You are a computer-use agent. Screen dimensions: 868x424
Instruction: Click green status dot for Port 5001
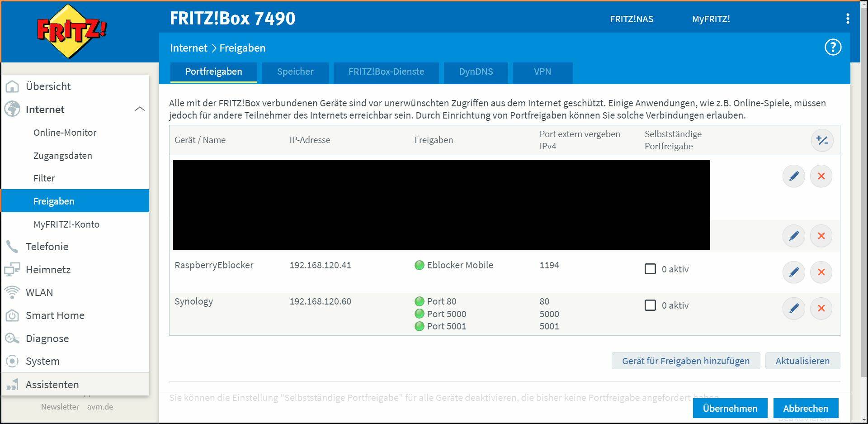420,326
